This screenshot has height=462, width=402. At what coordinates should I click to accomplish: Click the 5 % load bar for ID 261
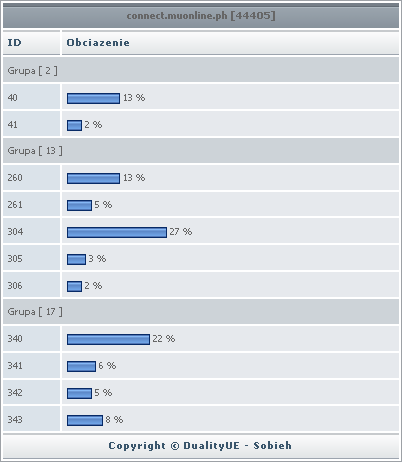pyautogui.click(x=79, y=205)
